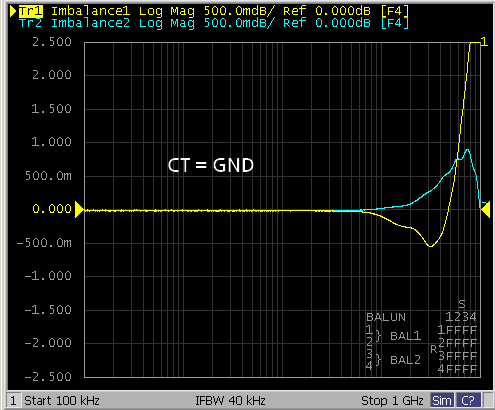Click the Start 100 kHz status entry
This screenshot has height=410, width=495.
click(62, 400)
